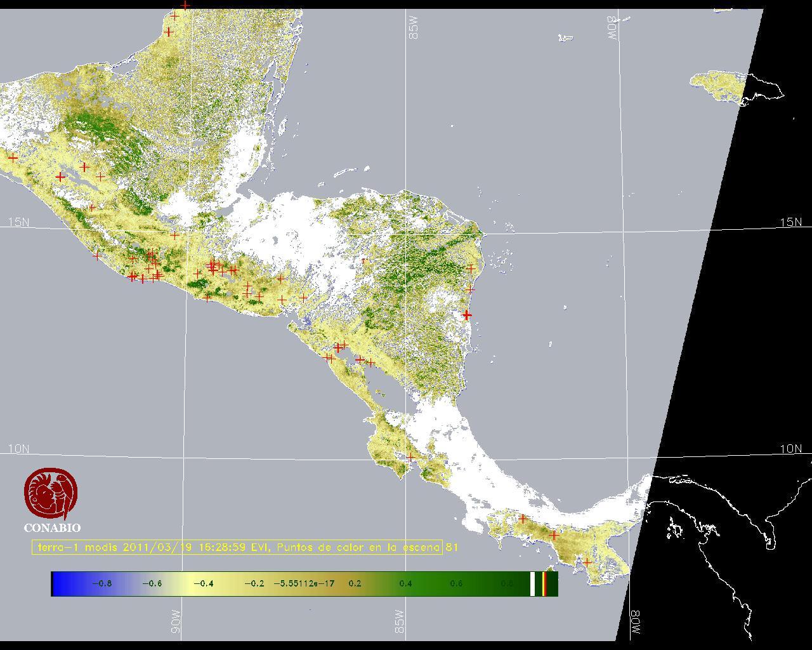Click the 10N latitude label on right
Image resolution: width=812 pixels, height=650 pixels.
(x=790, y=449)
